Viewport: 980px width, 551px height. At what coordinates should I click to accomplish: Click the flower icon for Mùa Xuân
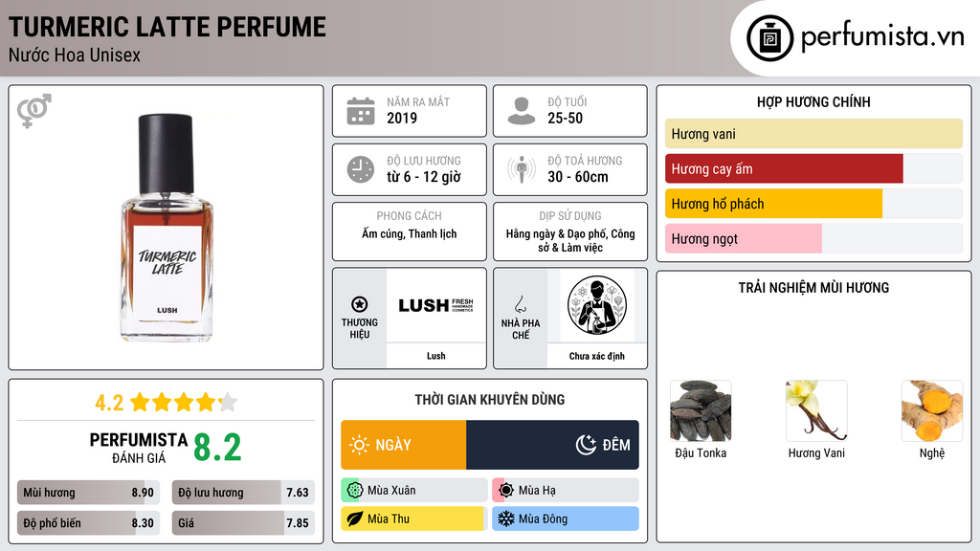pyautogui.click(x=354, y=491)
